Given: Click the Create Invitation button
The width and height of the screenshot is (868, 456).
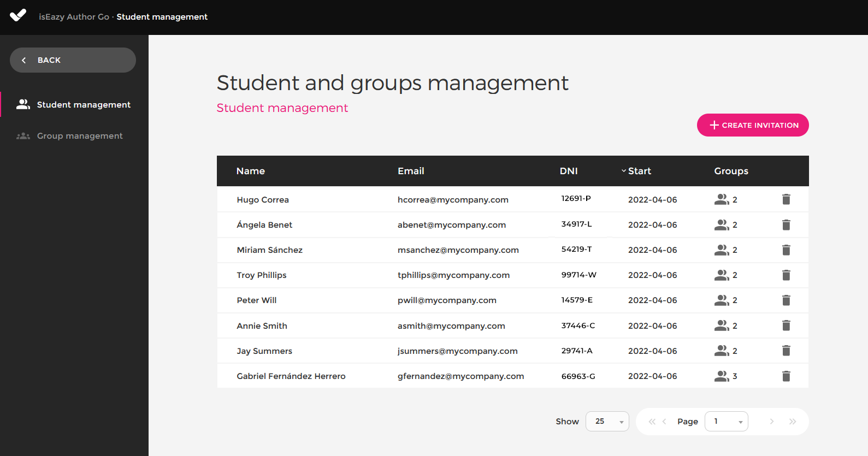Looking at the screenshot, I should pyautogui.click(x=752, y=125).
